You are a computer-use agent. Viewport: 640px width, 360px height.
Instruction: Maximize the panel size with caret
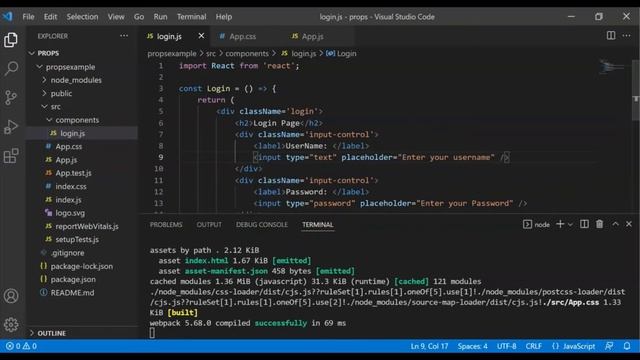pyautogui.click(x=615, y=224)
